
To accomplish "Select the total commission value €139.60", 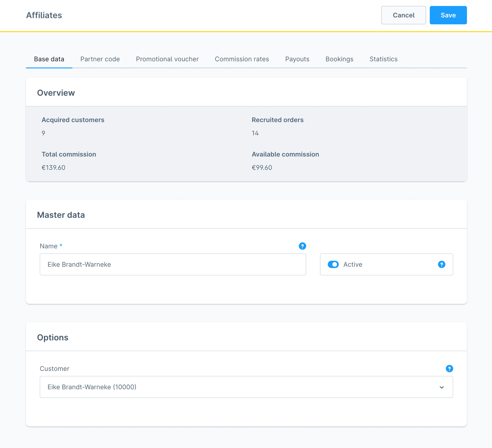I will point(54,168).
